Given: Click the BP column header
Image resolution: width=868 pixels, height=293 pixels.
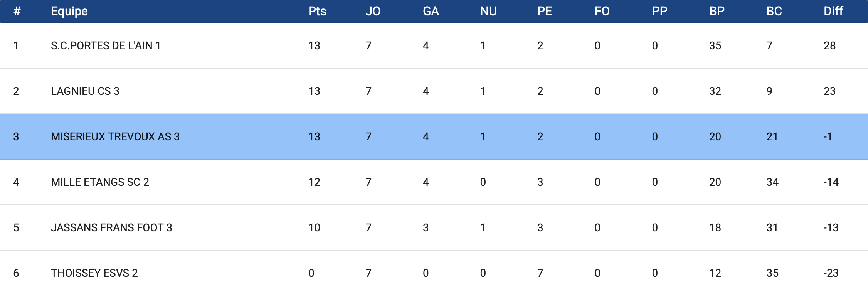Looking at the screenshot, I should [x=717, y=11].
